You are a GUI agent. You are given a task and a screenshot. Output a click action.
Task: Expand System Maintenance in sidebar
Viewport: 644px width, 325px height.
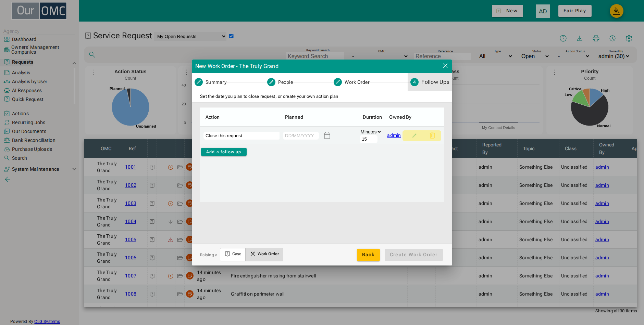(x=74, y=169)
